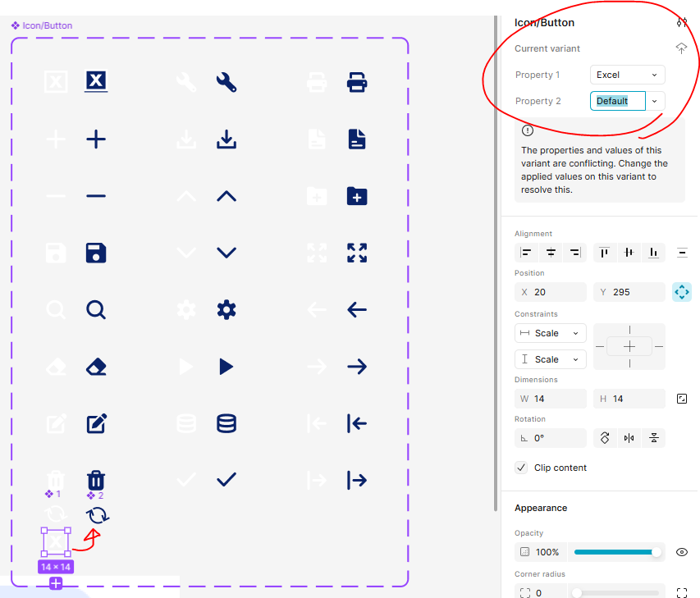Click the width W field

point(551,399)
